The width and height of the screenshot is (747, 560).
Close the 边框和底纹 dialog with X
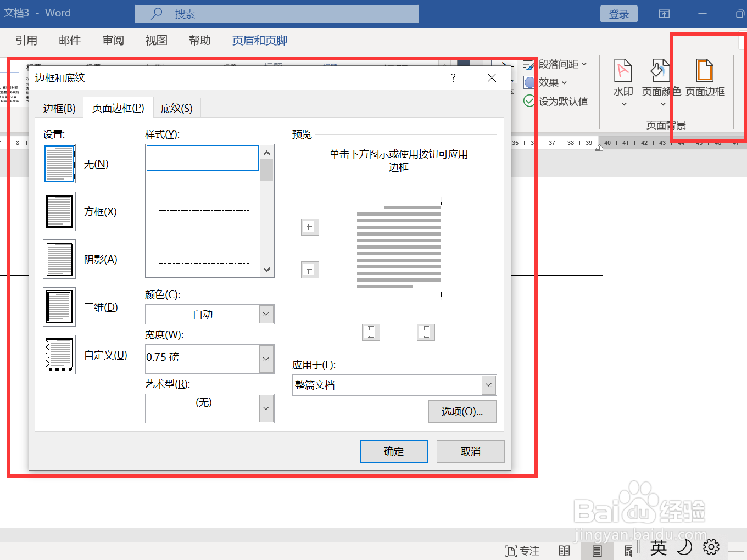tap(492, 78)
